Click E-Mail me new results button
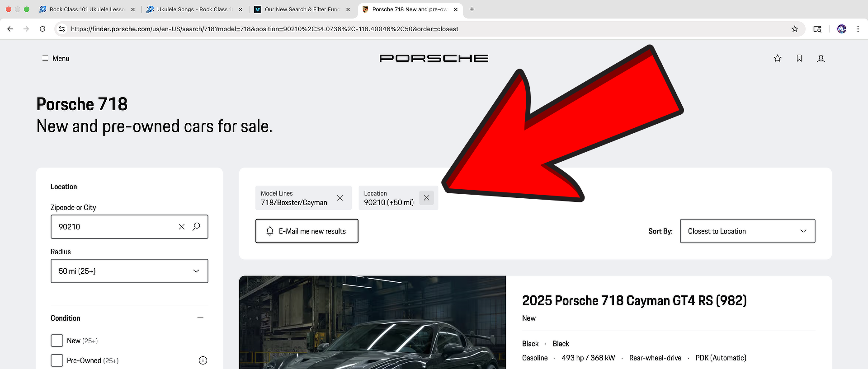868x369 pixels. click(x=307, y=231)
